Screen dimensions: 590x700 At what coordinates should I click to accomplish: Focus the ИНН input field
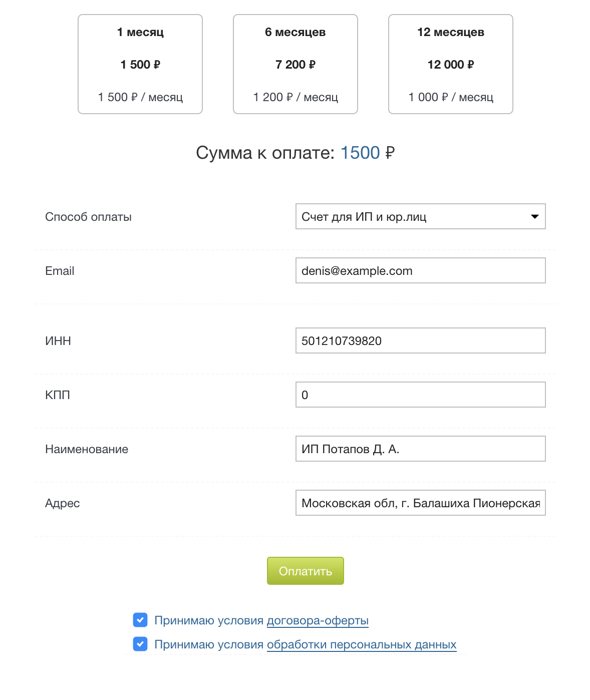pos(420,340)
